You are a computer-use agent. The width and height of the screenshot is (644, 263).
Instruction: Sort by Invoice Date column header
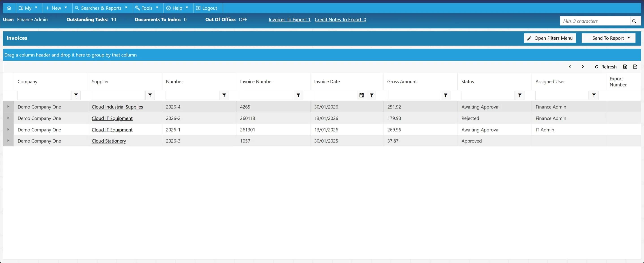[327, 82]
